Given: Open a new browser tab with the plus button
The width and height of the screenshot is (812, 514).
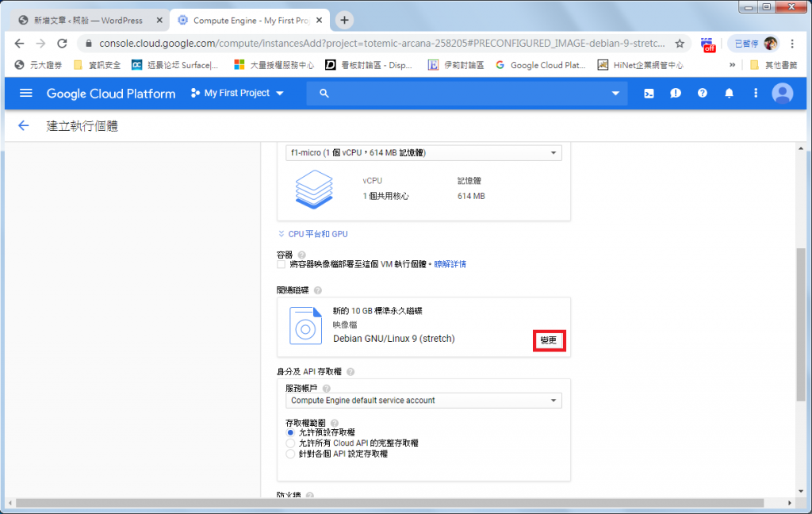Looking at the screenshot, I should 344,20.
